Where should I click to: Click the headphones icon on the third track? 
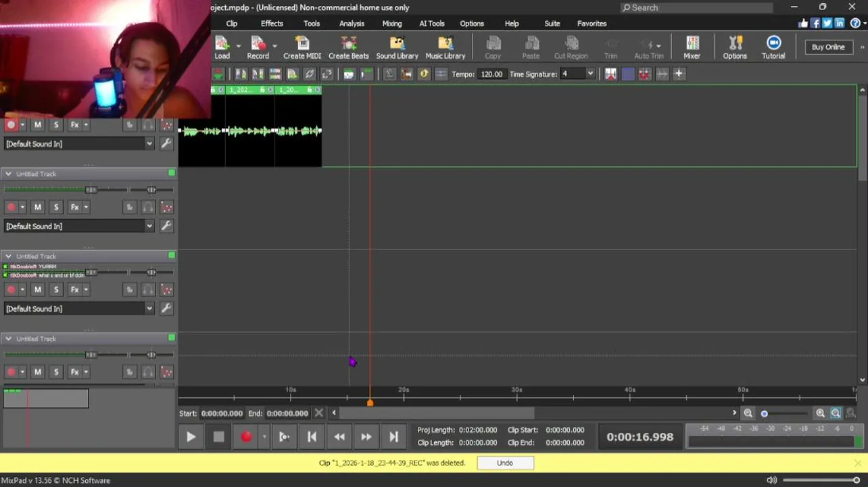148,289
